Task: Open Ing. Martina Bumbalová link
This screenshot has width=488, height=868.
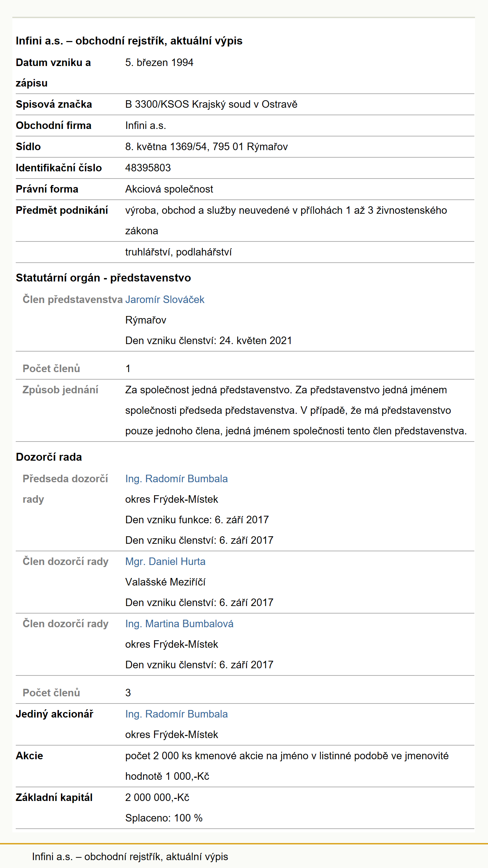Action: tap(179, 624)
